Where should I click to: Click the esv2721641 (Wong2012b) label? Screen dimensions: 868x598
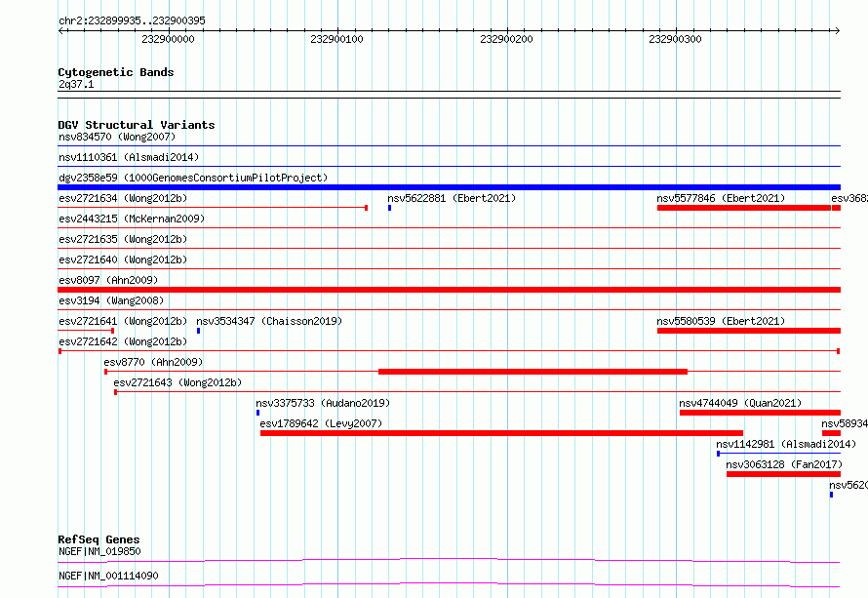click(123, 321)
